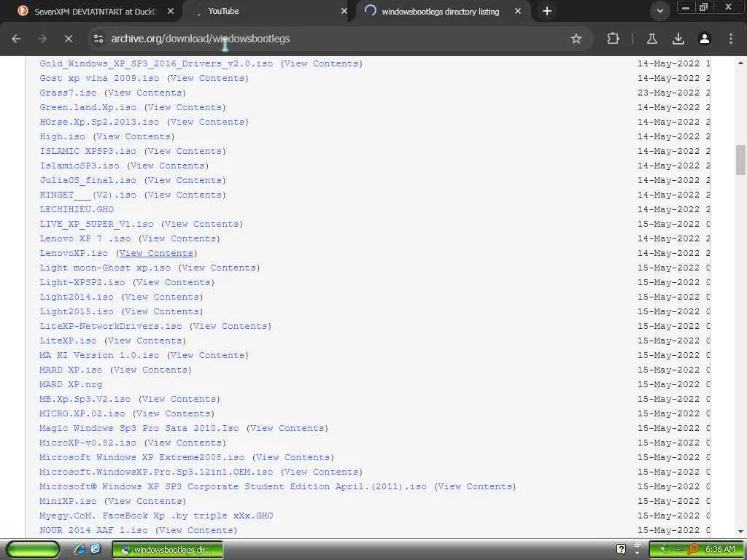Viewport: 747px width, 560px height.
Task: Open LiteXP-NetworkDrivers.iso link
Action: pyautogui.click(x=111, y=326)
